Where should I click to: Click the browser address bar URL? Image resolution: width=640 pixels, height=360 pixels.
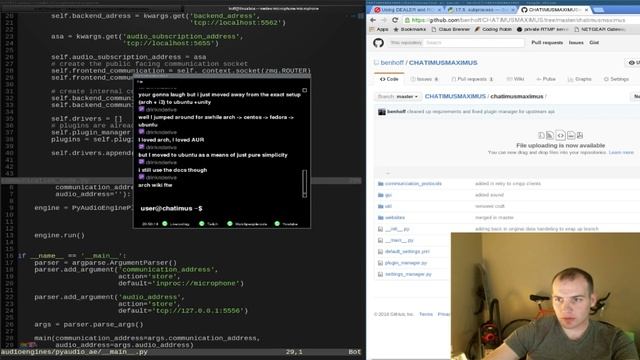point(518,20)
